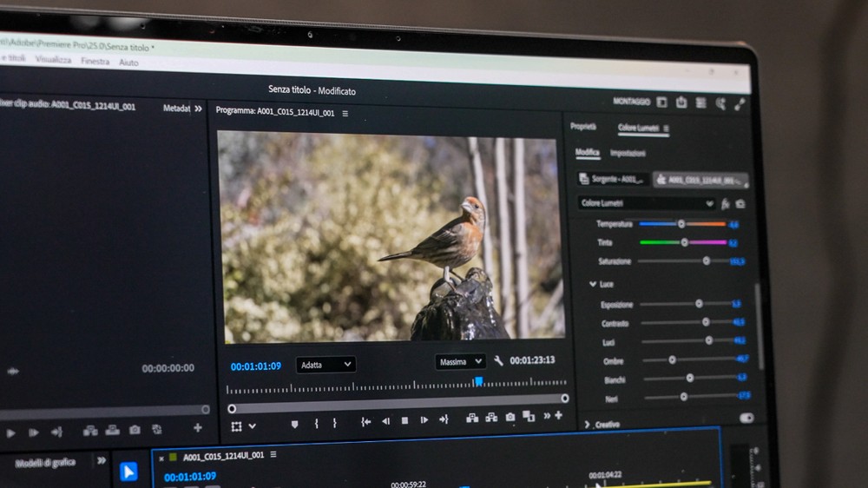Open the timeline sequence A001_C015_1214UI_001 menu
The width and height of the screenshot is (868, 488).
point(273,455)
